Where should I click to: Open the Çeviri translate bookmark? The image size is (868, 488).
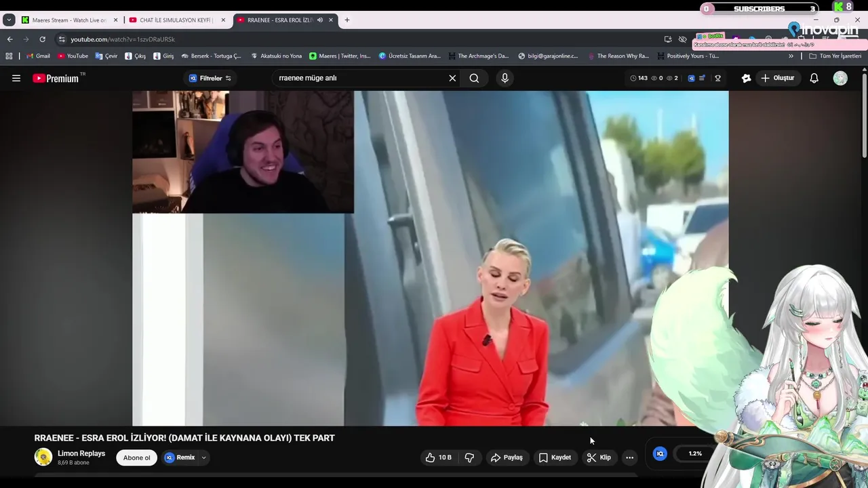click(x=106, y=56)
